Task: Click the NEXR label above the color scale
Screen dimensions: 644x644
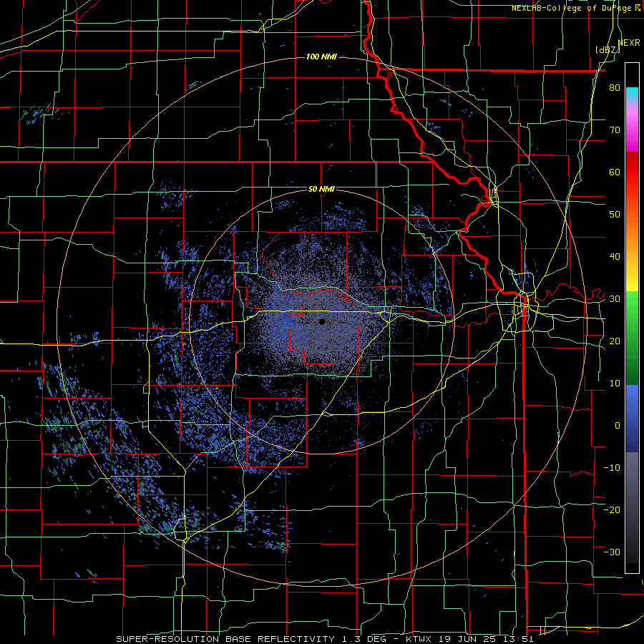Action: (x=629, y=42)
